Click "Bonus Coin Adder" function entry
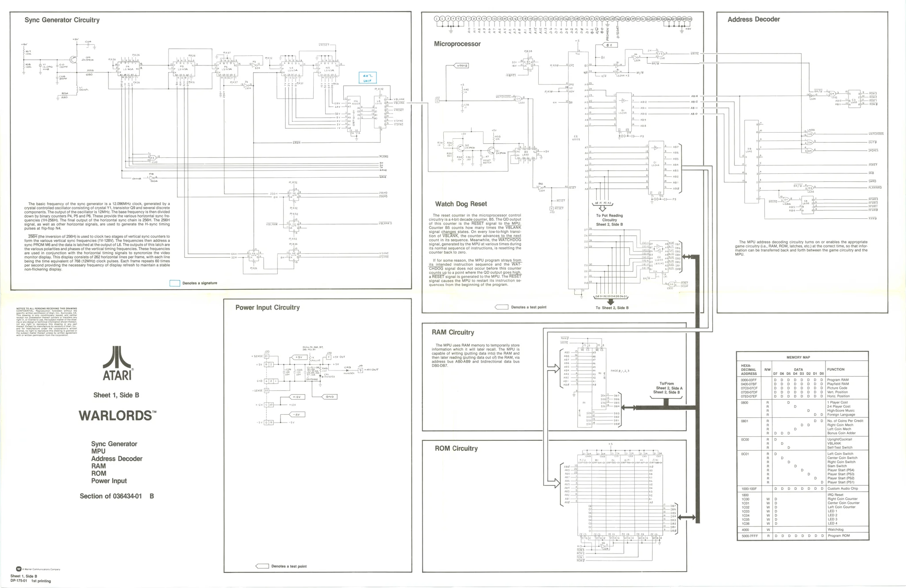This screenshot has width=906, height=588. pos(841,433)
